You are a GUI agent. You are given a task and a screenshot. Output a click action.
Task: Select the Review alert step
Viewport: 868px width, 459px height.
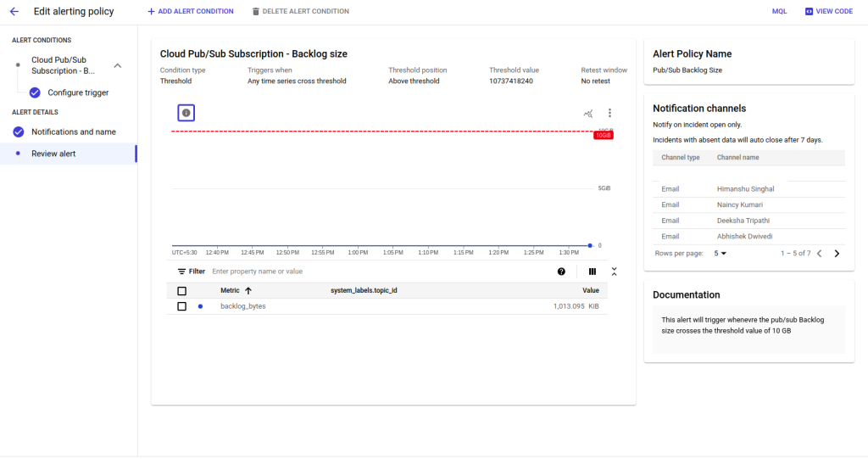coord(53,154)
